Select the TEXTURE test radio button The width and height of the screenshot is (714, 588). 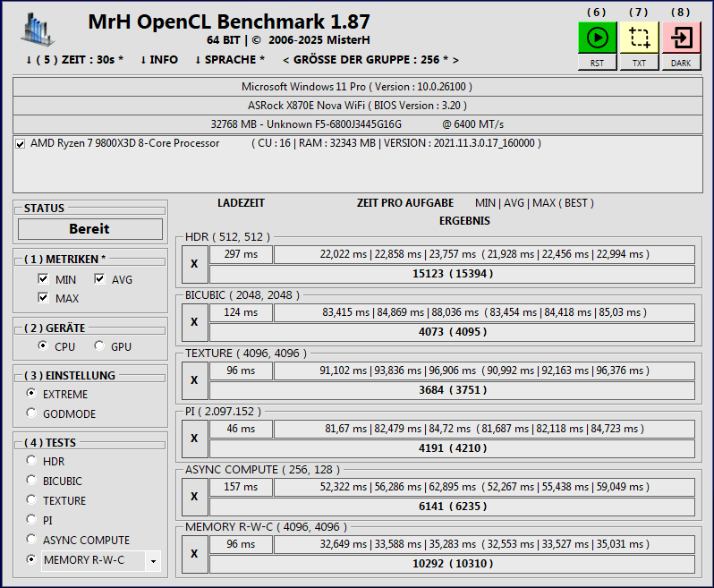tap(31, 499)
